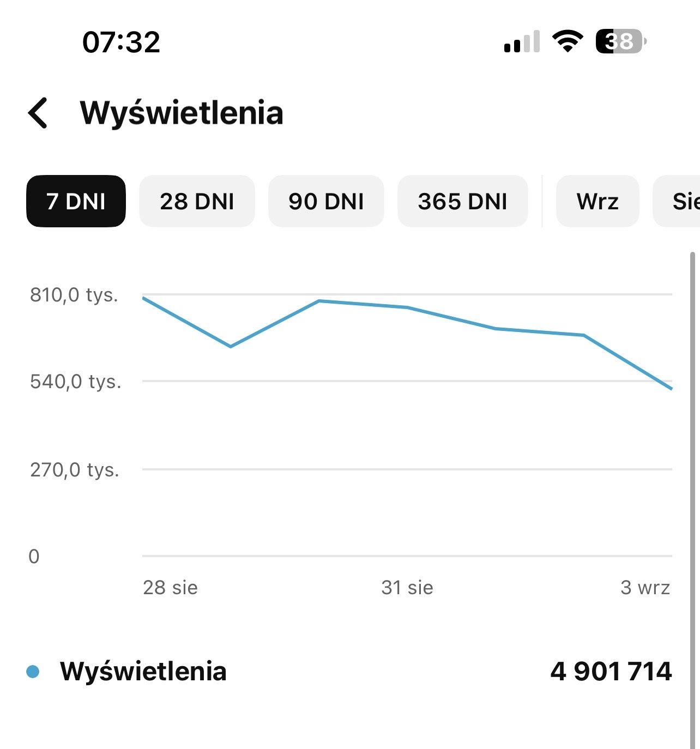The image size is (700, 749).
Task: Tap the back arrow icon
Action: click(x=38, y=113)
